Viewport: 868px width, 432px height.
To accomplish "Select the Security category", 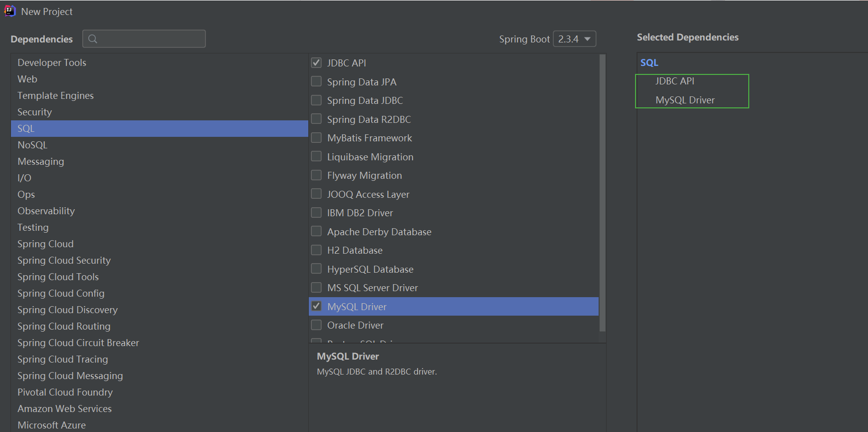I will [x=160, y=112].
